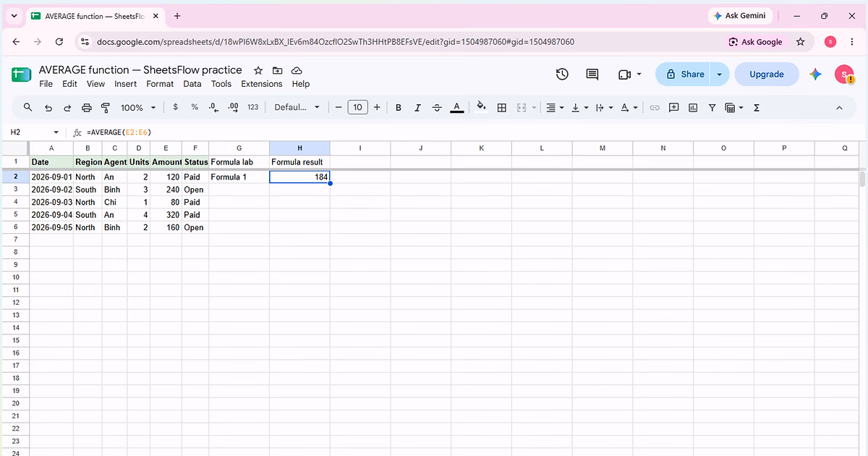Open Share options dropdown arrow
868x456 pixels.
pos(719,74)
